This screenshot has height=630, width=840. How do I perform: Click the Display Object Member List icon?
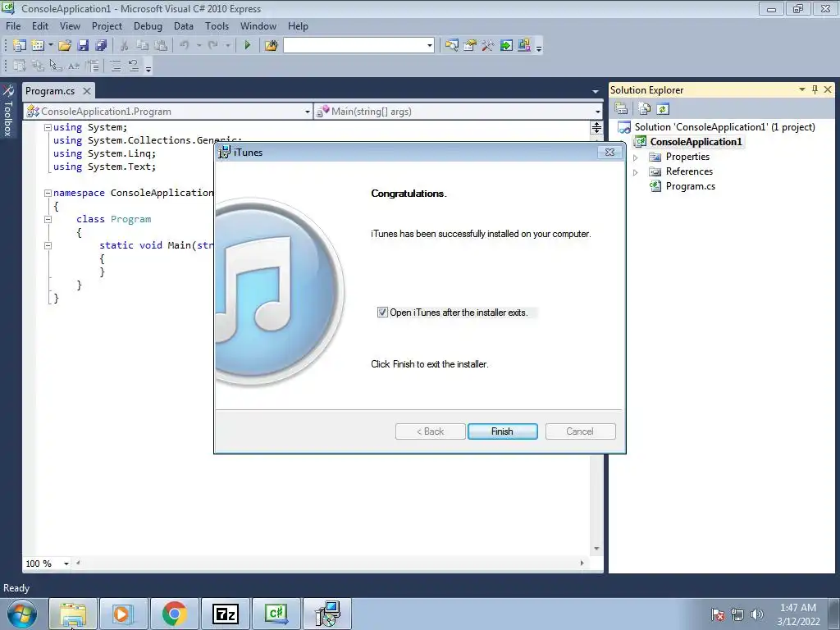20,66
